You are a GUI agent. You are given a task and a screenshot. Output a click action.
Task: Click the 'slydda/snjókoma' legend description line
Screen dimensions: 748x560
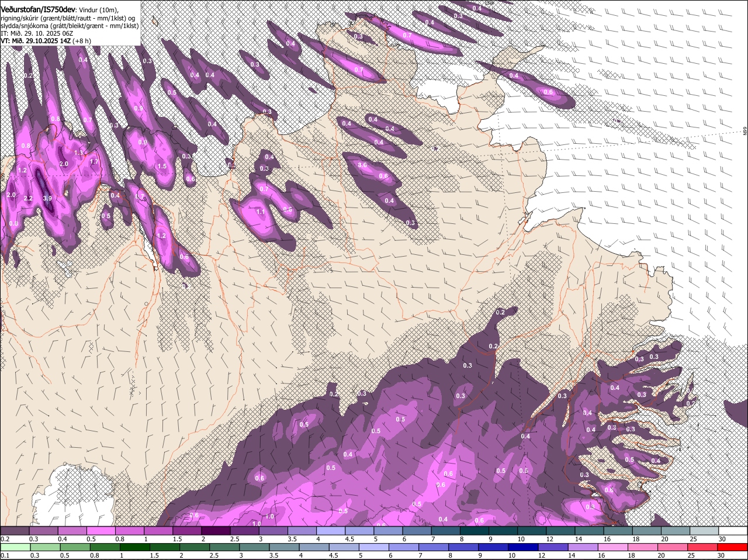click(69, 26)
